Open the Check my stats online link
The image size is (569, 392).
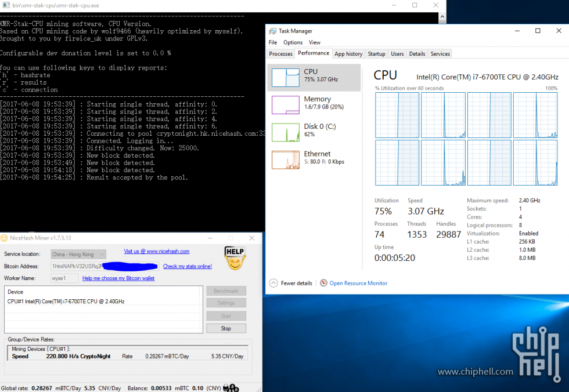click(187, 266)
